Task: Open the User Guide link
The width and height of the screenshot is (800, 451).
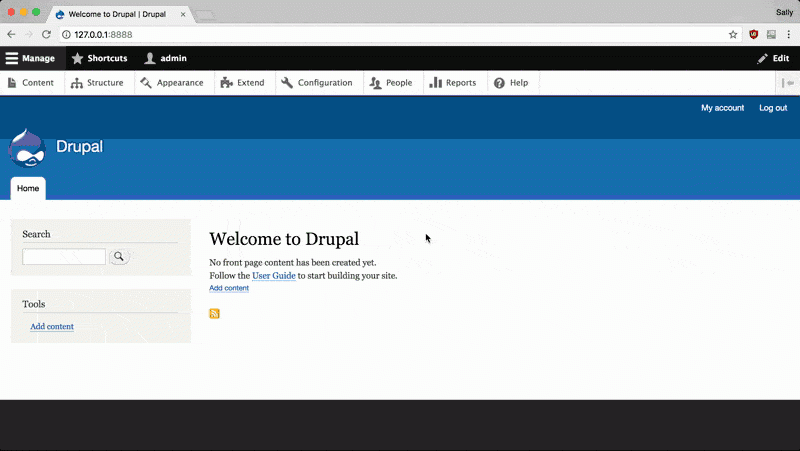Action: point(273,275)
